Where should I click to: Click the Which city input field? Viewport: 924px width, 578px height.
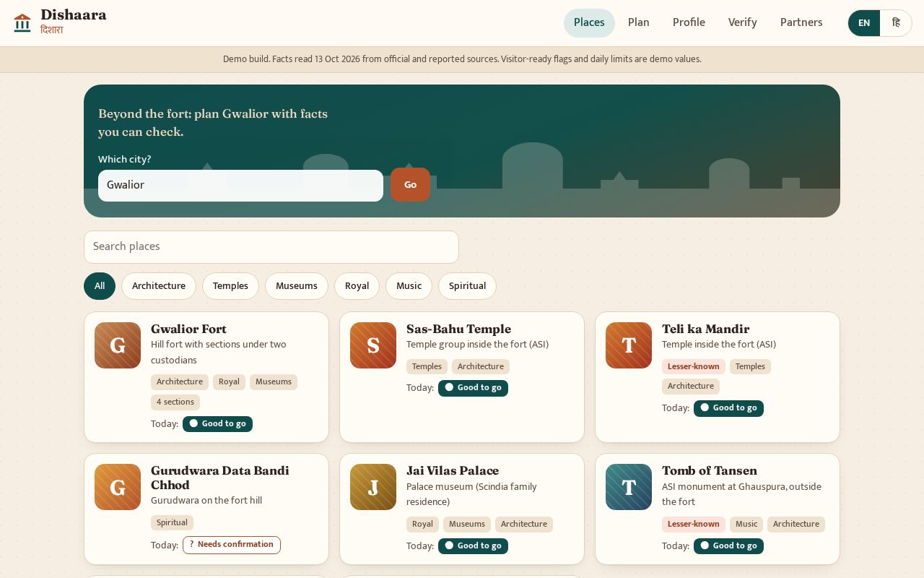[x=240, y=186]
